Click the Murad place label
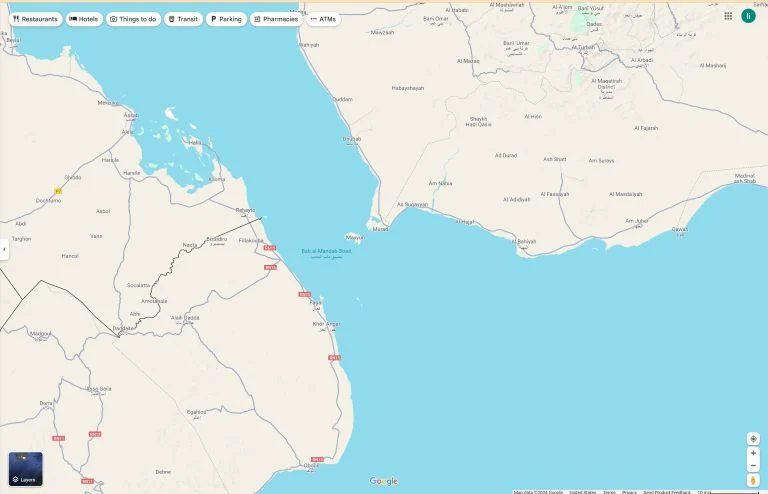 (380, 229)
